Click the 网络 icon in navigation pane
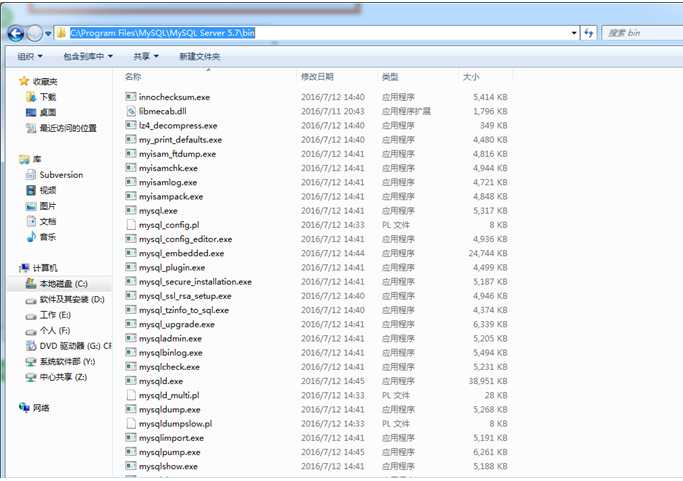Screen dimensions: 683x481 tap(24, 407)
